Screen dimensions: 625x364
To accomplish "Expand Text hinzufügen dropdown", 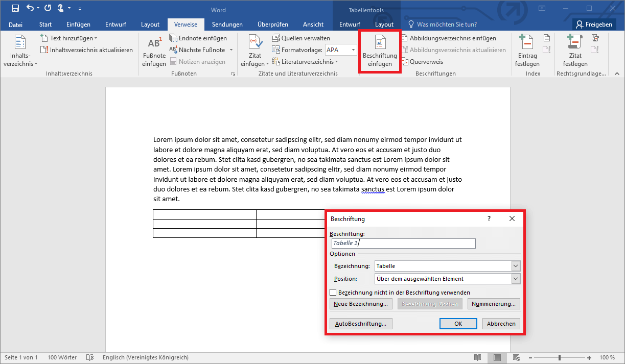I will coord(96,38).
